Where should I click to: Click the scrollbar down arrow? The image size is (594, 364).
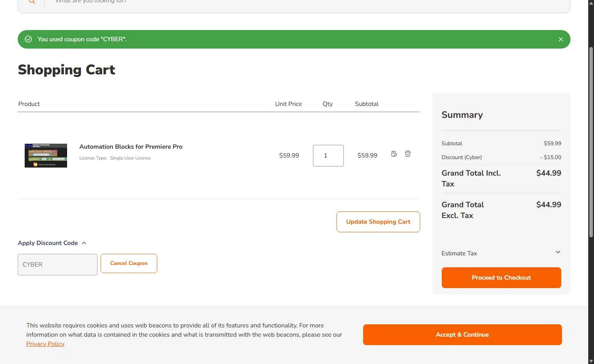tap(591, 361)
